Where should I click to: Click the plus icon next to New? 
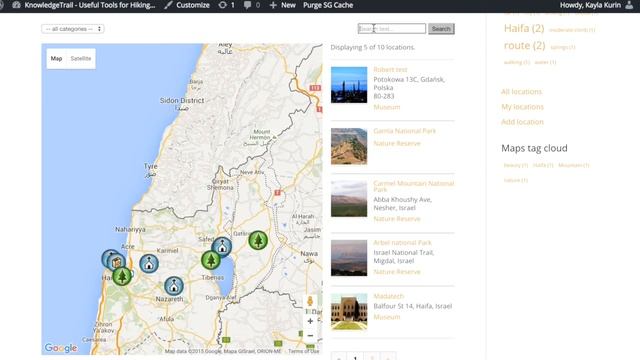273,5
